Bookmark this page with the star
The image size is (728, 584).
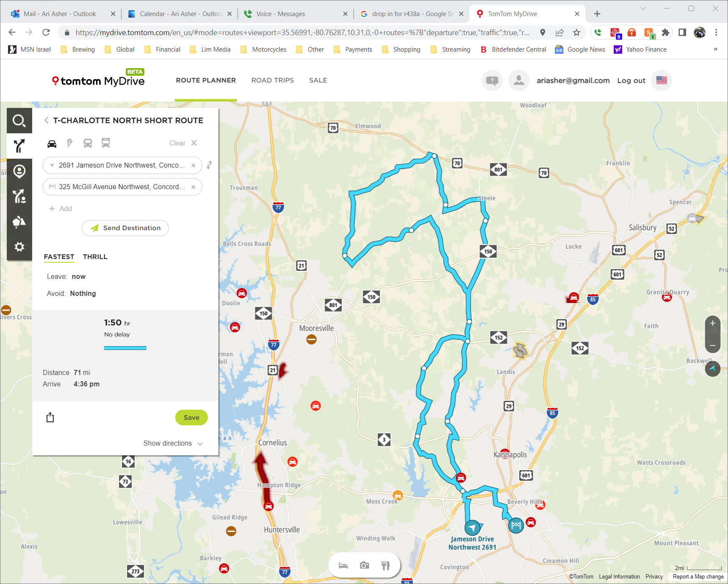pyautogui.click(x=576, y=33)
